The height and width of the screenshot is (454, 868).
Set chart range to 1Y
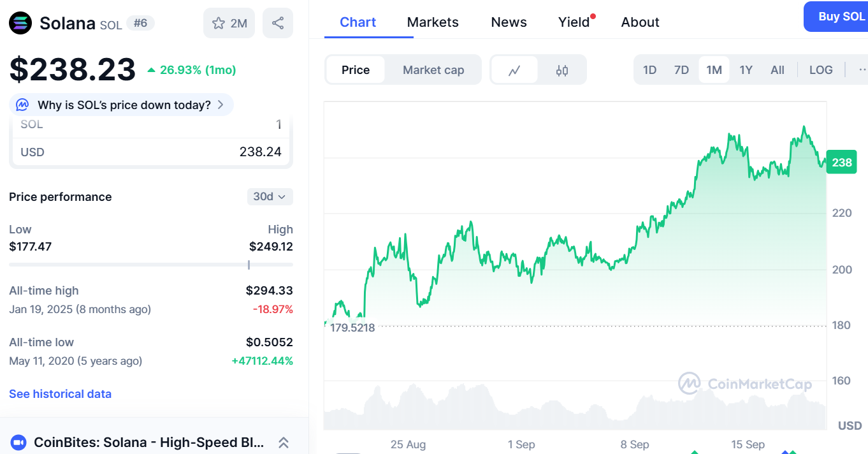(x=746, y=70)
